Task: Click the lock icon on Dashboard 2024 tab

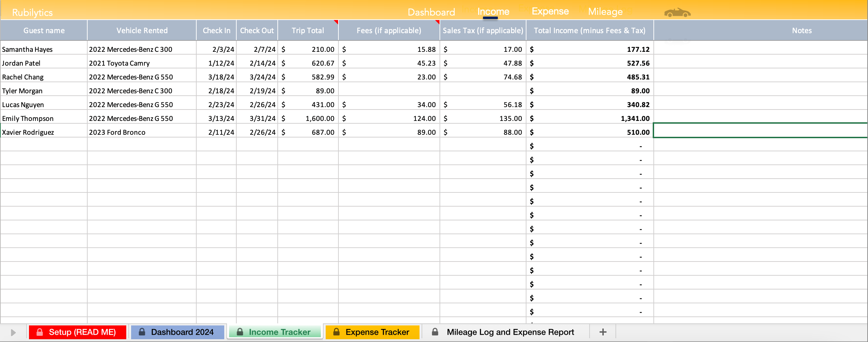Action: point(142,332)
